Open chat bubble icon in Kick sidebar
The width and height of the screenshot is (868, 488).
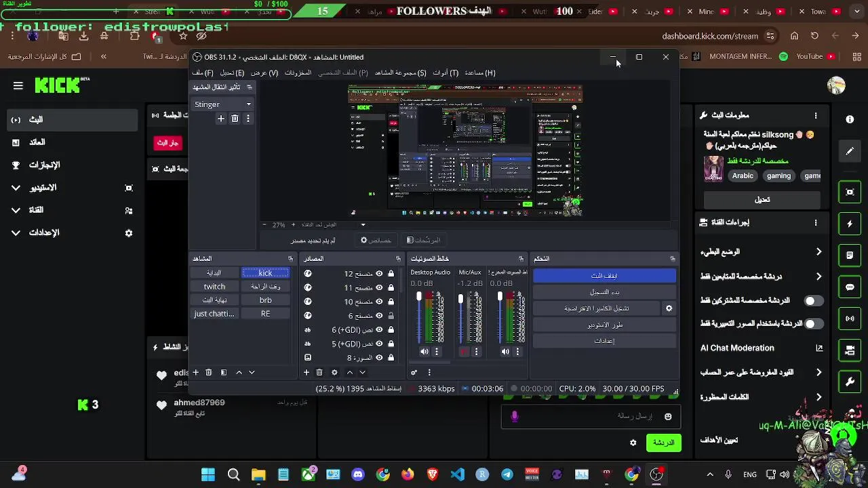click(850, 287)
